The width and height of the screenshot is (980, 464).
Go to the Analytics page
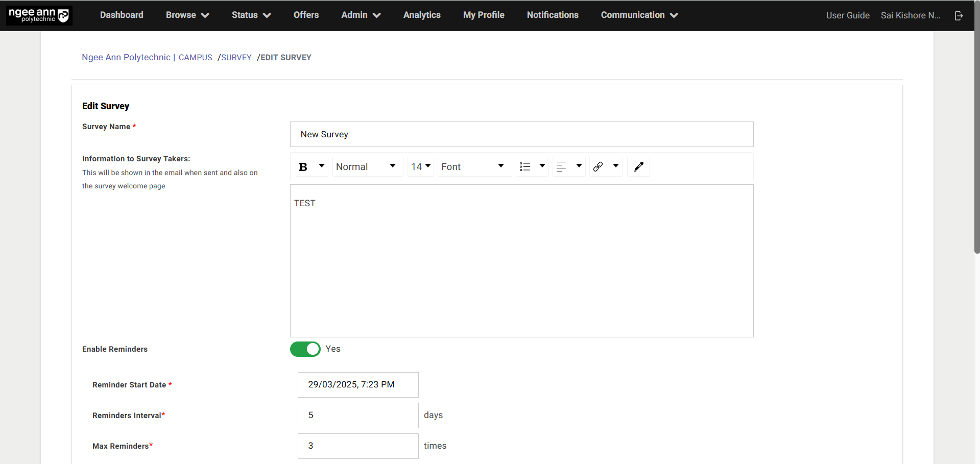(x=422, y=15)
